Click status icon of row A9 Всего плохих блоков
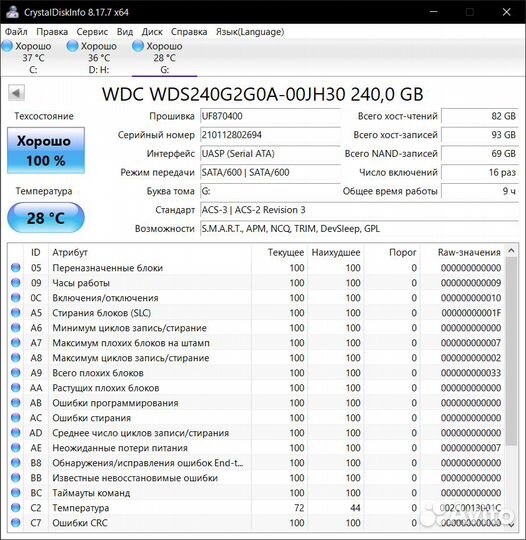This screenshot has height=540, width=526. pos(16,373)
